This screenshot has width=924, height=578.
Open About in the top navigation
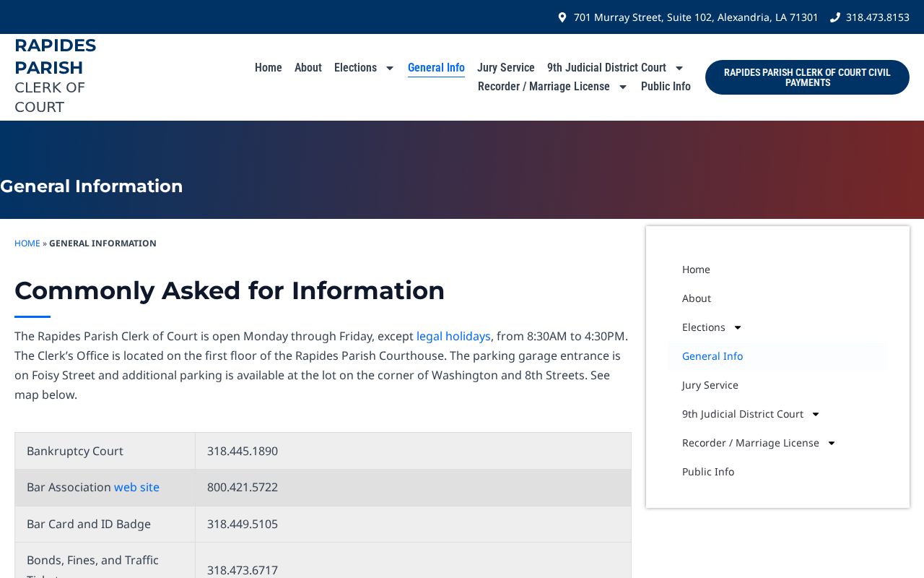308,67
